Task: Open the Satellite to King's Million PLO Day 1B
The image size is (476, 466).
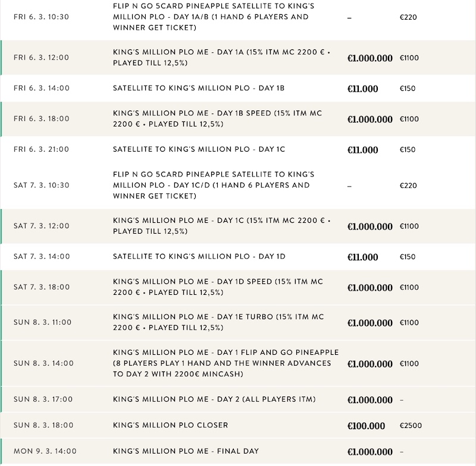Action: 199,89
